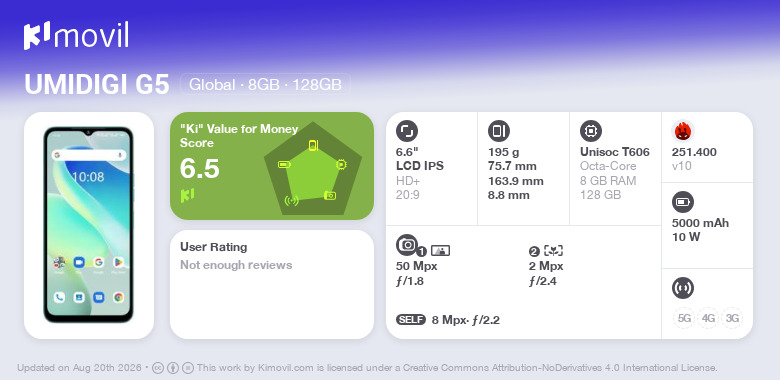Click the AnTuTu benchmark flame icon
780x380 pixels.
[x=683, y=131]
